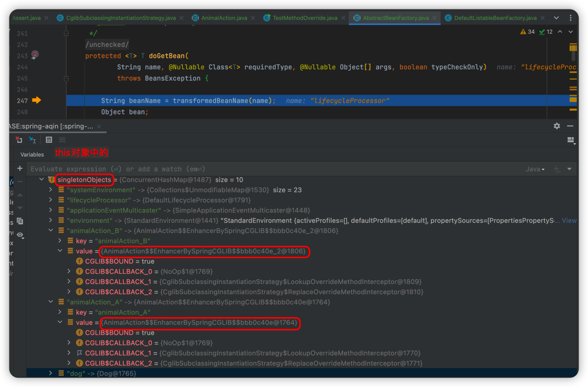Expand the "systemEnvironment" entry
Image resolution: width=588 pixels, height=387 pixels.
click(x=51, y=190)
